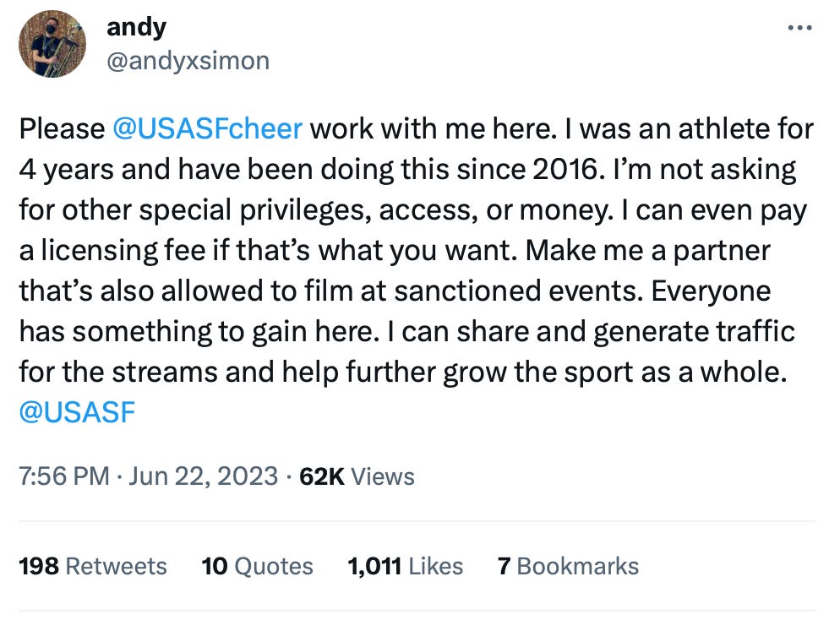Open the display name "andy" profile
Viewport: 840px width, 620px height.
tap(136, 27)
